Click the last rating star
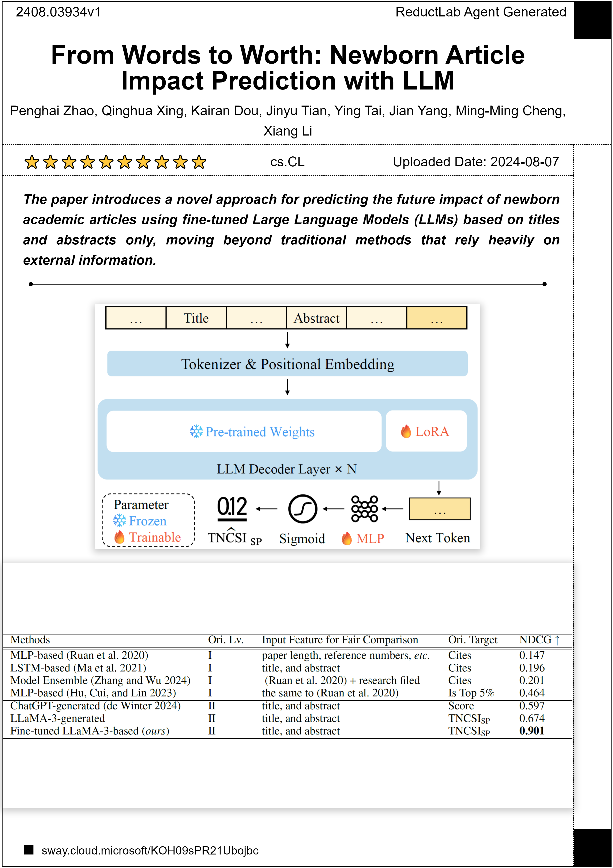The width and height of the screenshot is (613, 868). pyautogui.click(x=199, y=162)
